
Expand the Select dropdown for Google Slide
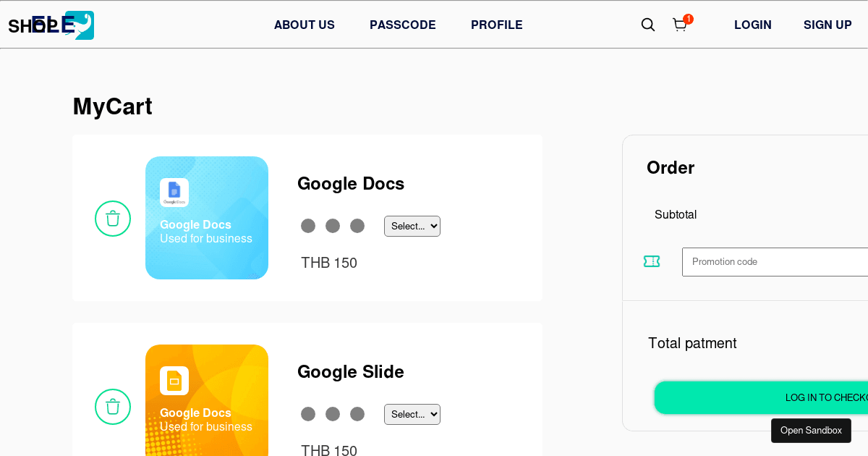point(412,414)
